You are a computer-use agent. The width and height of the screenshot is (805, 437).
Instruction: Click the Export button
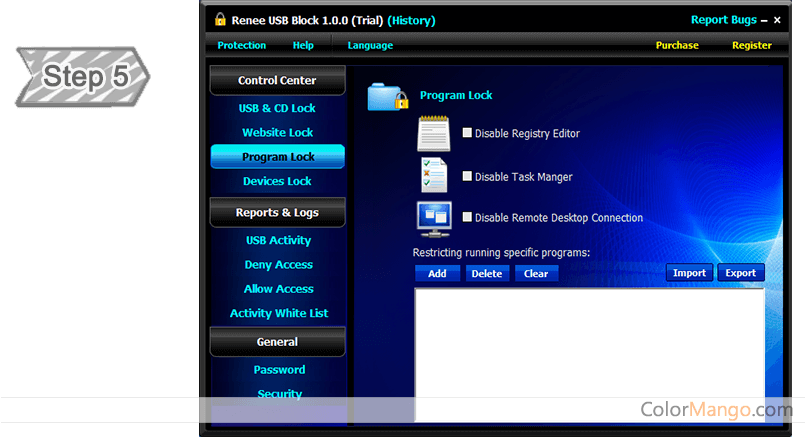click(741, 273)
